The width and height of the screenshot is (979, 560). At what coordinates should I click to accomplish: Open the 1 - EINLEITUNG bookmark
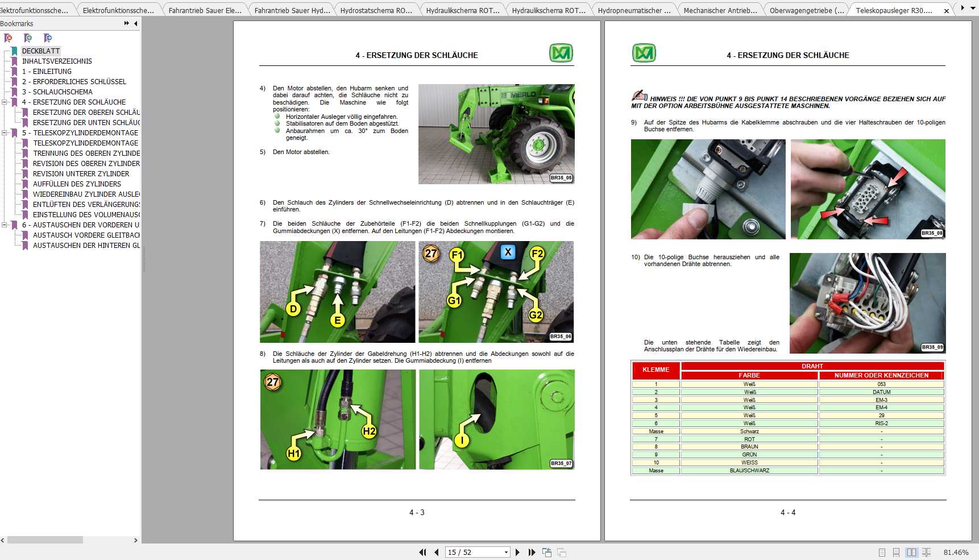tap(47, 72)
